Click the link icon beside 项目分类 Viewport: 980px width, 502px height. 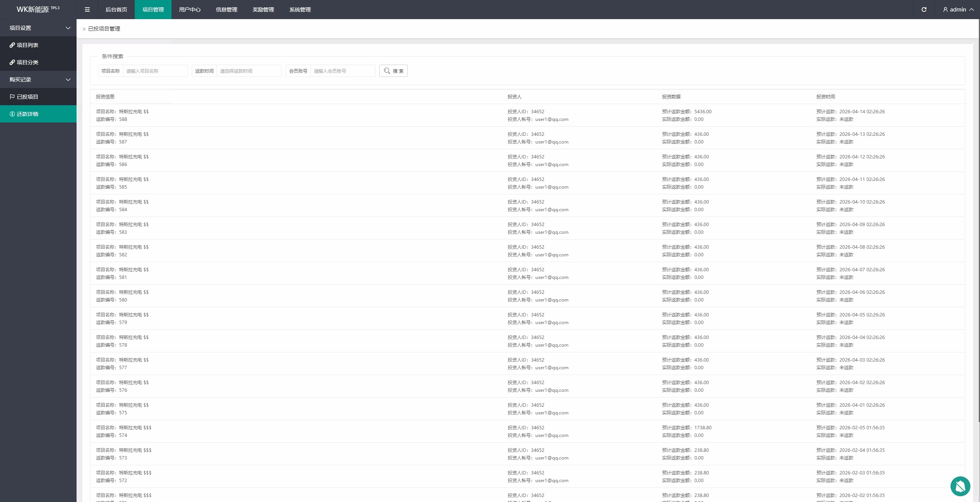(12, 62)
